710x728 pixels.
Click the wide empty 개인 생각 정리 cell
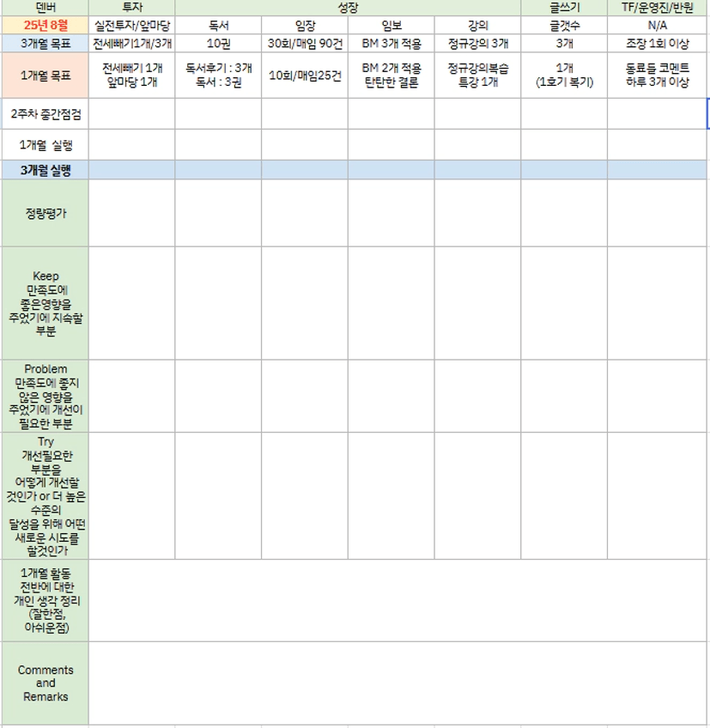click(397, 601)
